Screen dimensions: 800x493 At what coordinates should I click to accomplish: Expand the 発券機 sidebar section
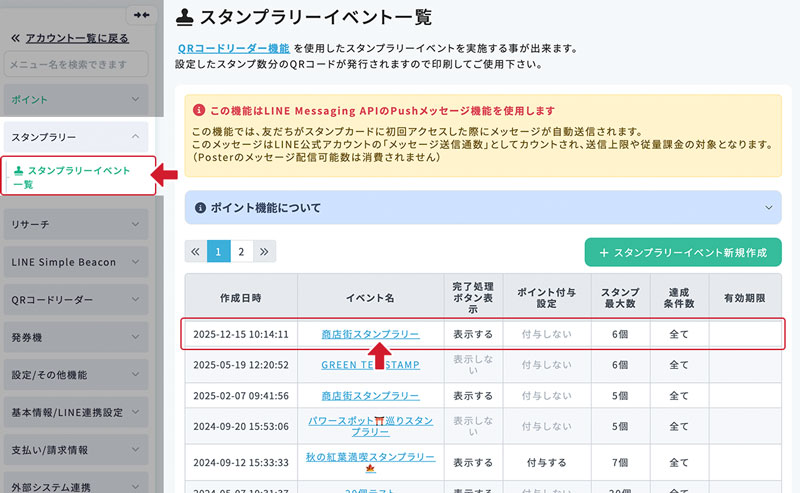coord(75,337)
